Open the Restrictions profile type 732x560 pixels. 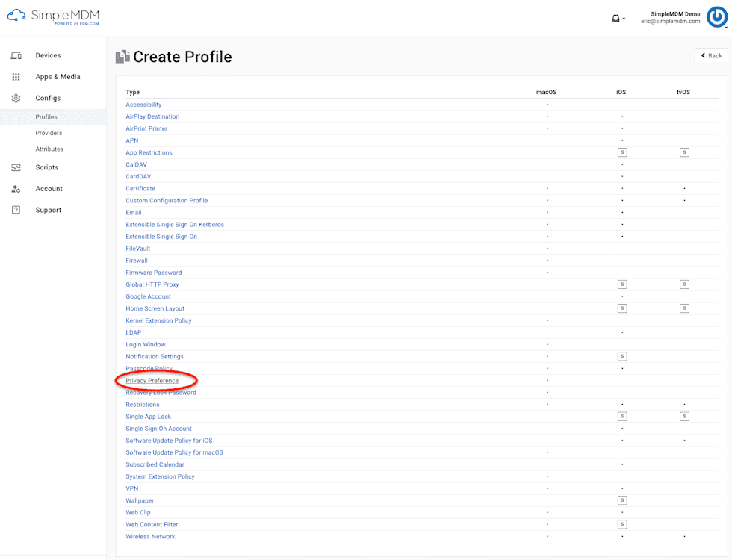pyautogui.click(x=142, y=404)
